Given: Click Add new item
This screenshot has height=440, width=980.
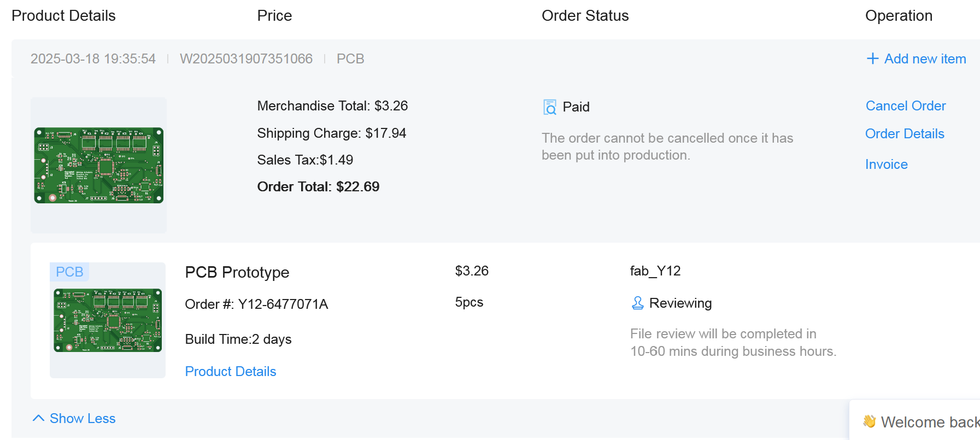Looking at the screenshot, I should click(x=924, y=58).
